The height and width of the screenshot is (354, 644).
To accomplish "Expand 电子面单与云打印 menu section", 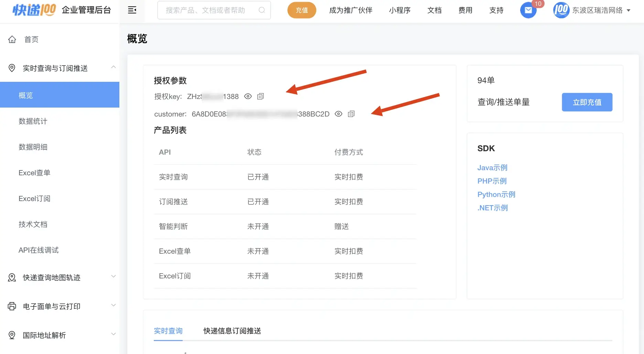I will (x=113, y=306).
